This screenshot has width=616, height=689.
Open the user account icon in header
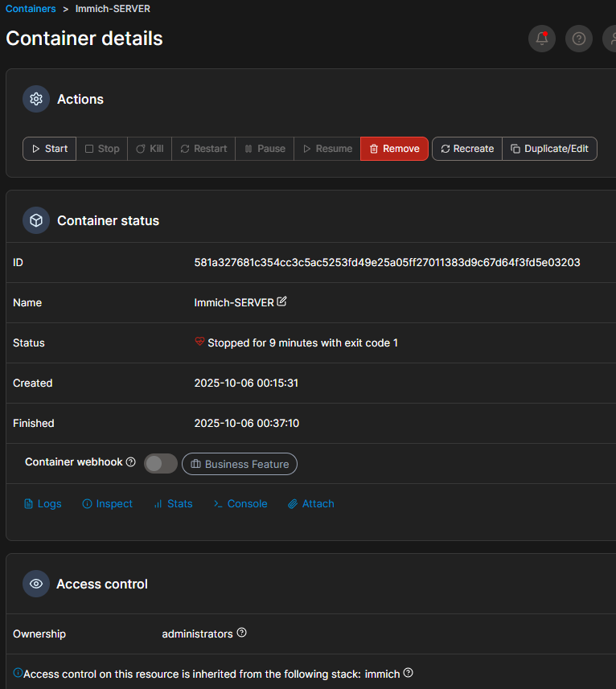click(x=610, y=39)
